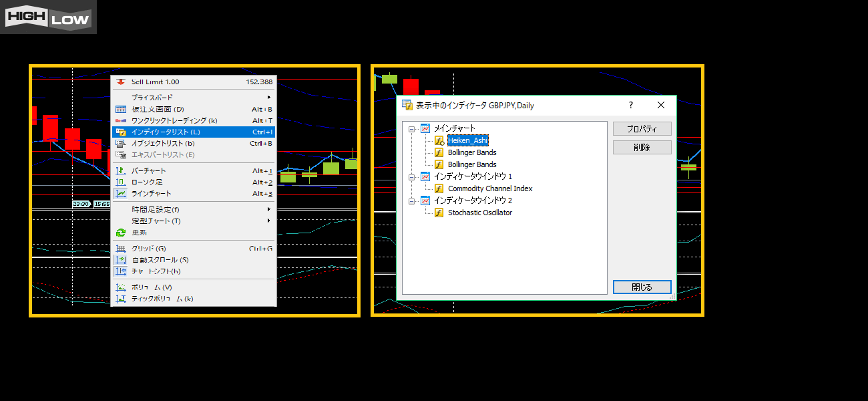The image size is (868, 401).
Task: Click the Stochastic Oscillator function icon
Action: pyautogui.click(x=439, y=213)
